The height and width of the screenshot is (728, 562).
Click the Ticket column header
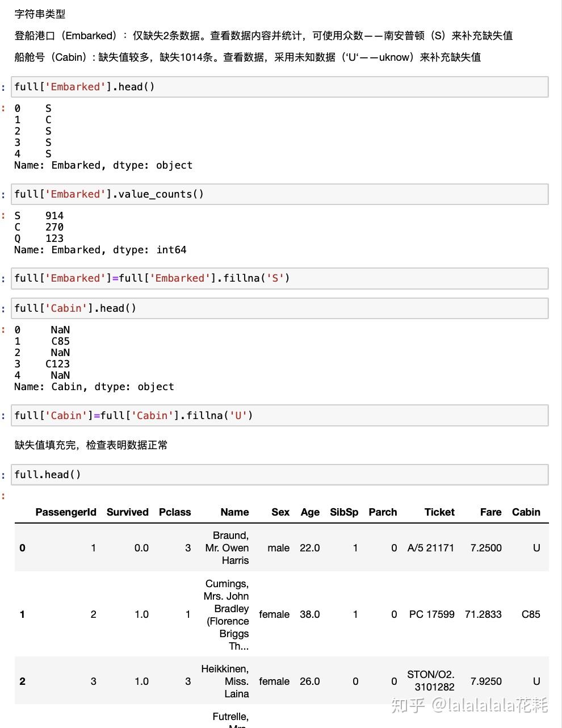click(x=439, y=512)
